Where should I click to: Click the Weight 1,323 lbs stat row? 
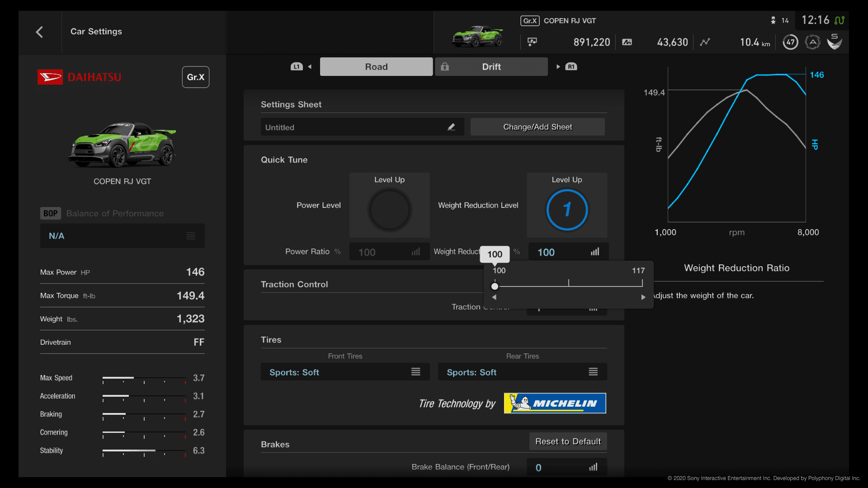122,319
